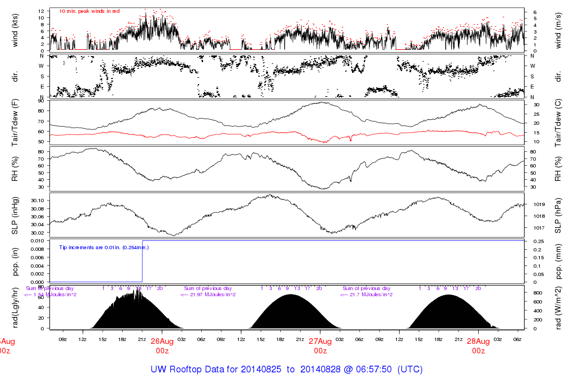
Task: Click the 'wind (kts)' left axis label
Action: (15, 30)
